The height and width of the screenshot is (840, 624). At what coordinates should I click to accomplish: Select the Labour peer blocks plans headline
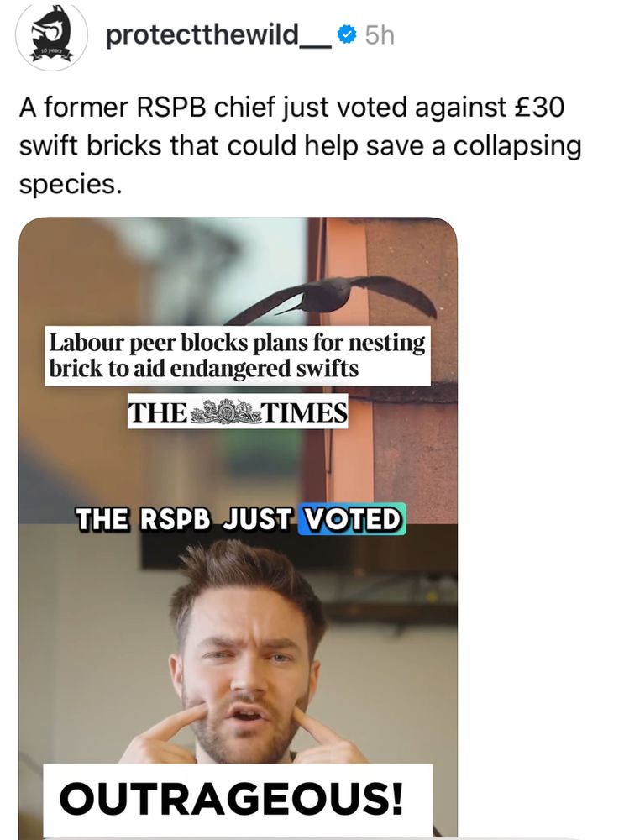tap(238, 355)
